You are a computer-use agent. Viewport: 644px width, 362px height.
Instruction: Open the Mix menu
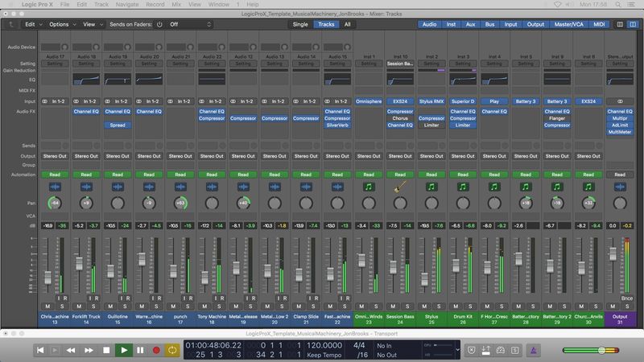(176, 5)
